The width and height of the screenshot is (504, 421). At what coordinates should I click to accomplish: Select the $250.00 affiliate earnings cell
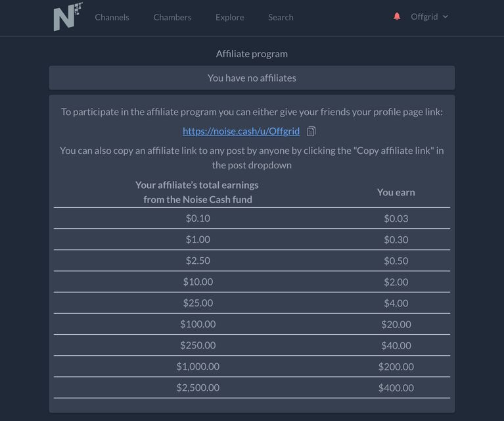198,345
